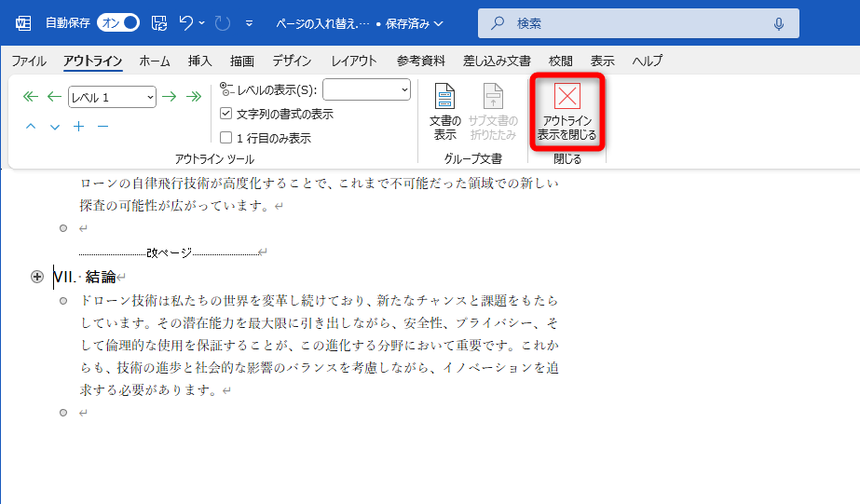Demote to body text with double right arrow
Screen dimensions: 860x504
click(194, 97)
